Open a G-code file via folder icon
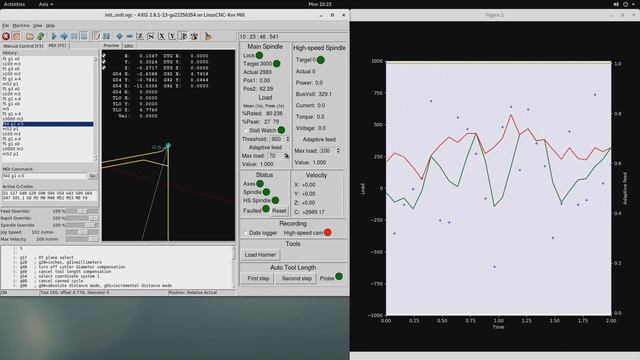 (x=30, y=36)
